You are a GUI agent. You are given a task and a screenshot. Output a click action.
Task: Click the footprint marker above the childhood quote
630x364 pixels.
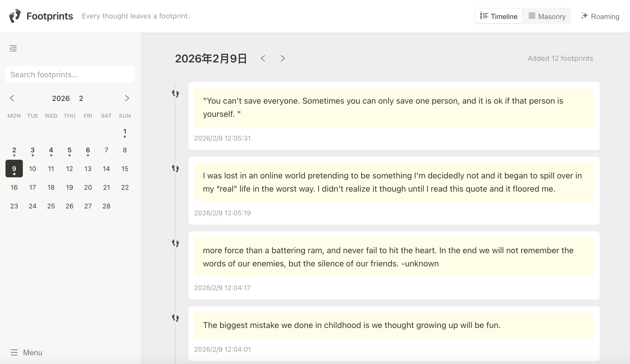(176, 318)
